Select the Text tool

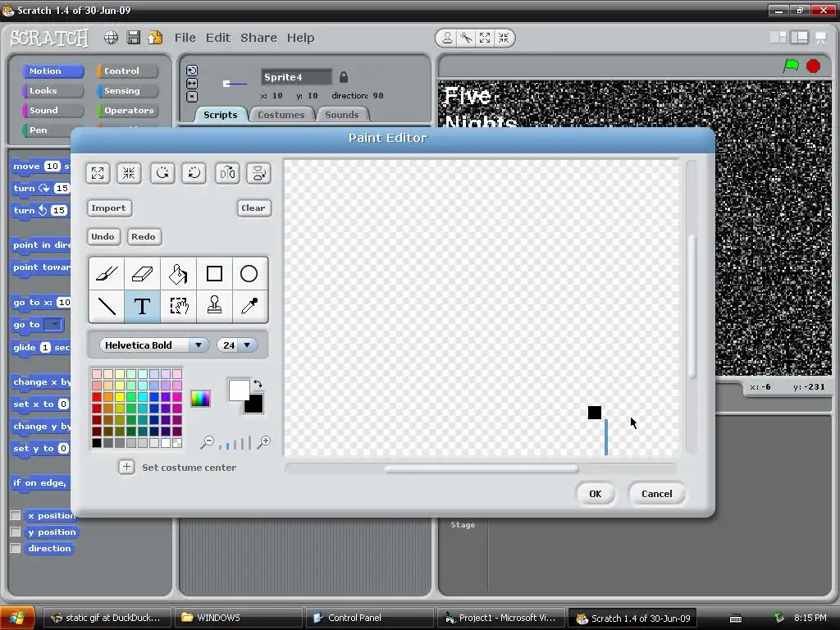coord(142,307)
